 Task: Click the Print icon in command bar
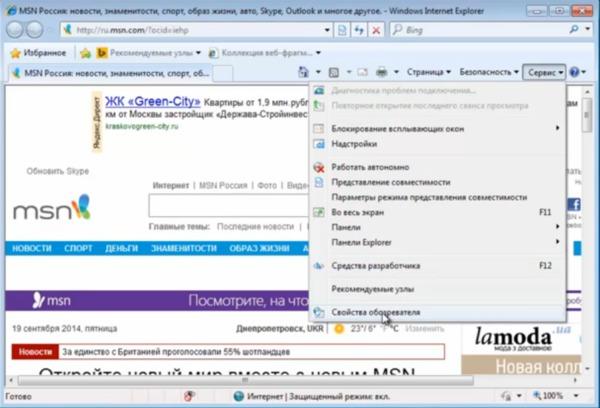tap(381, 73)
